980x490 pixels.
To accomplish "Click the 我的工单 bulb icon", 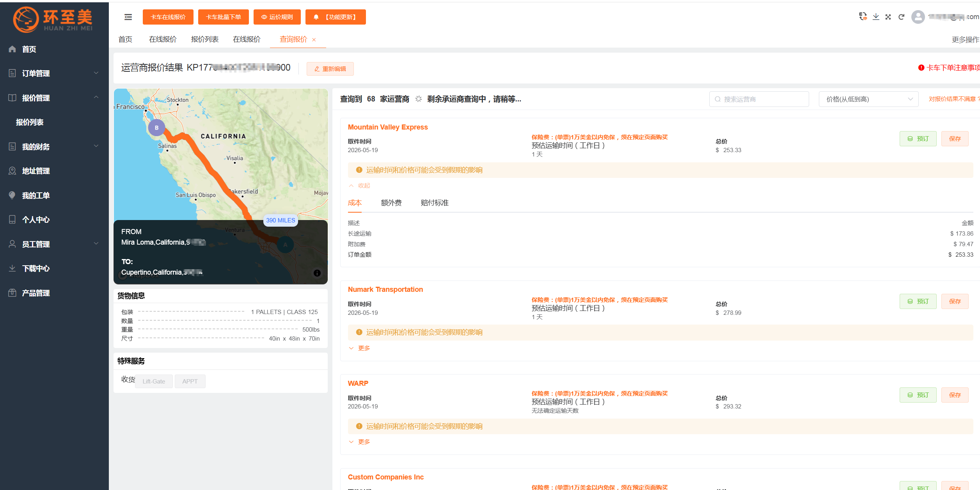I will pyautogui.click(x=12, y=195).
